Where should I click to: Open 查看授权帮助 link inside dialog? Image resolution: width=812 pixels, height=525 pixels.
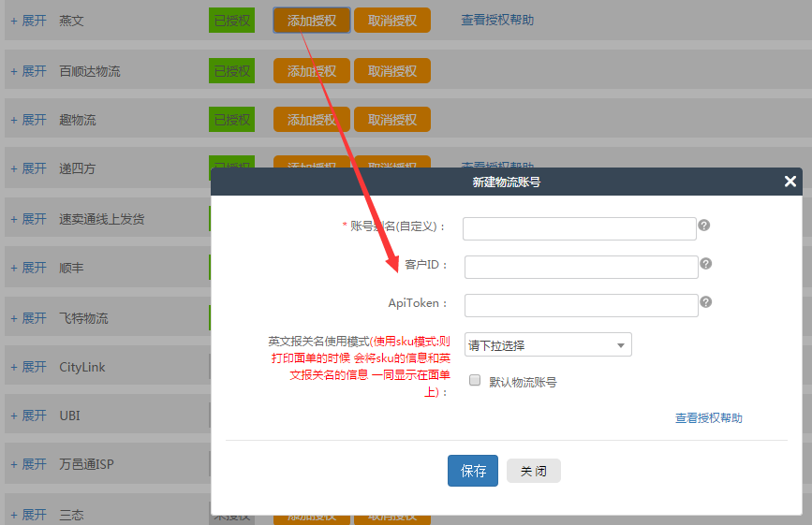(x=708, y=418)
